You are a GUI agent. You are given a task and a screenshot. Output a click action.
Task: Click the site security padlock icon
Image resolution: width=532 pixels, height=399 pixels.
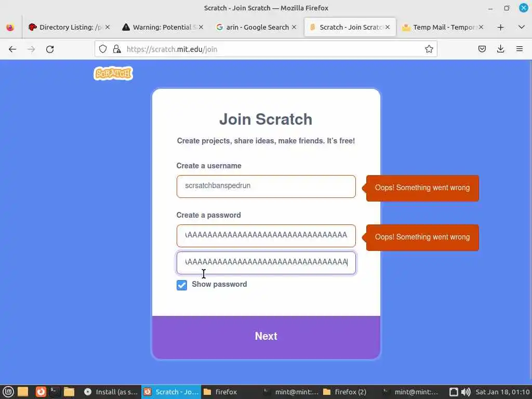tap(117, 49)
